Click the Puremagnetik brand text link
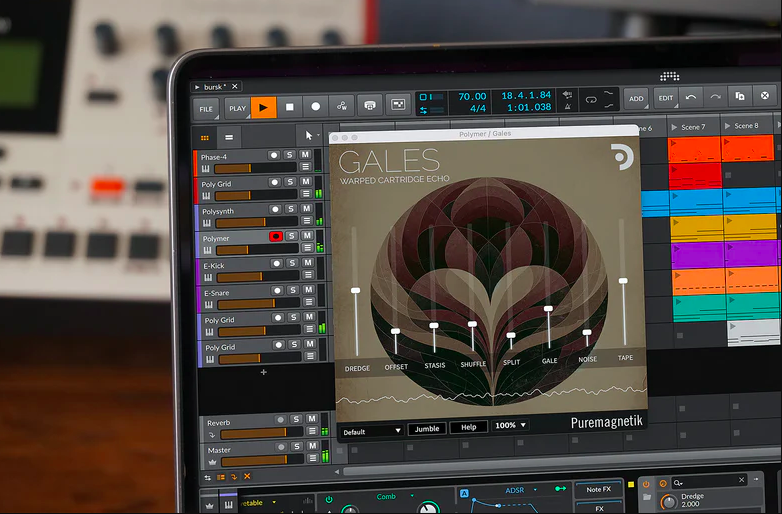 click(x=606, y=423)
